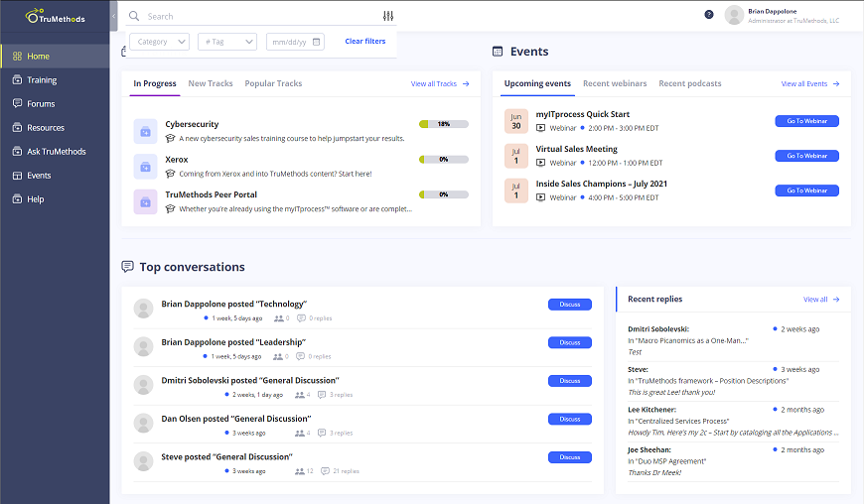Go To Webinar for Virtual Sales Meeting
Viewport: 864px width, 504px height.
click(806, 156)
